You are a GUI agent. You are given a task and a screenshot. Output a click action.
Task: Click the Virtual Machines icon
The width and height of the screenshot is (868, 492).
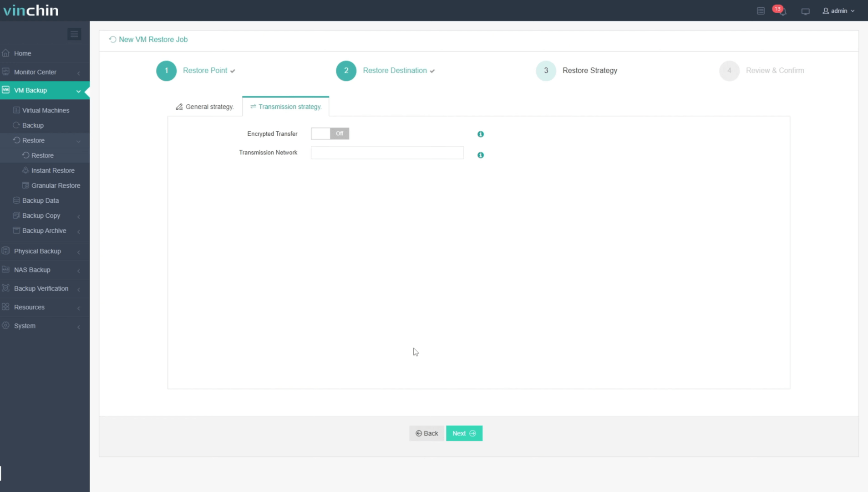(16, 110)
